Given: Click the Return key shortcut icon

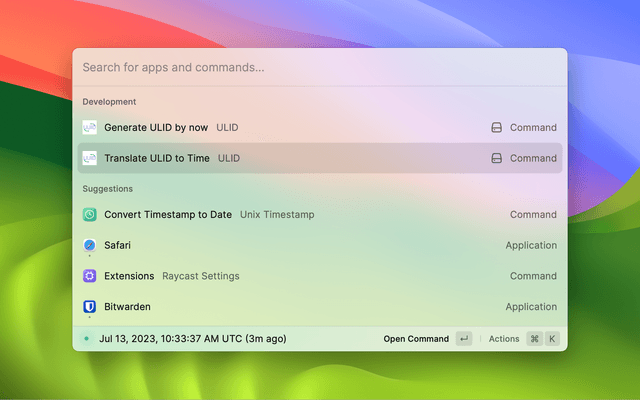Looking at the screenshot, I should tap(464, 339).
